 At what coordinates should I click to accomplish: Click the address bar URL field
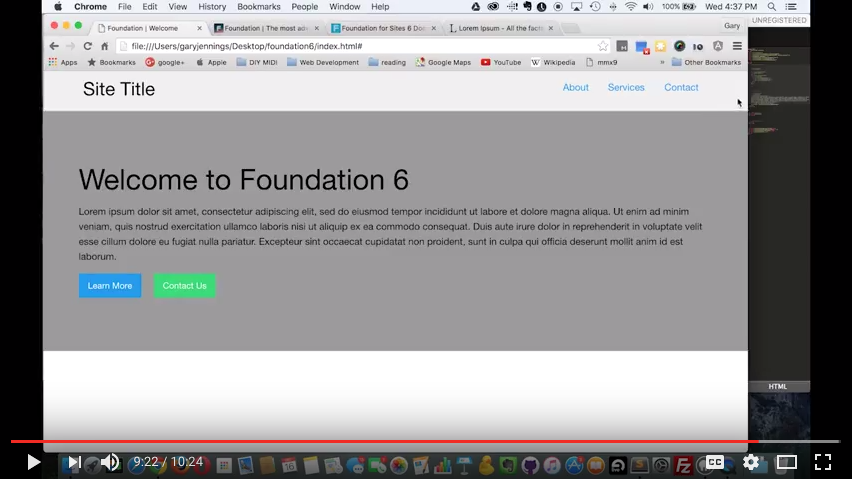click(350, 46)
